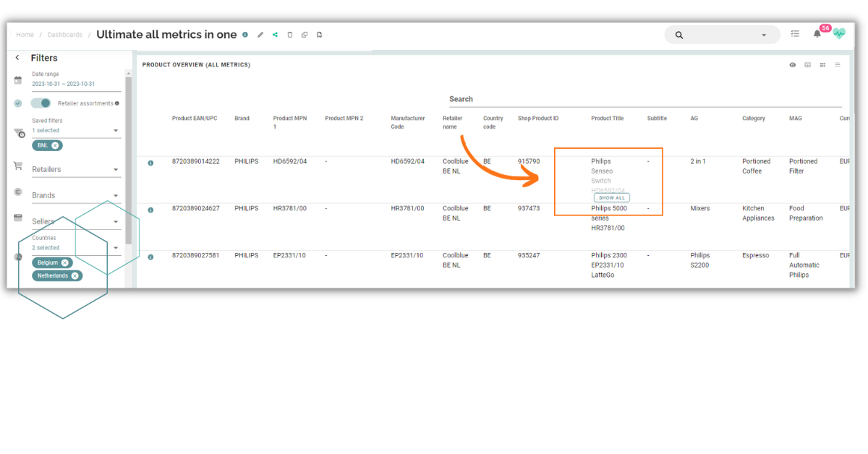868x454 pixels.
Task: Click the heartbeat status icon at top right
Action: [x=839, y=34]
